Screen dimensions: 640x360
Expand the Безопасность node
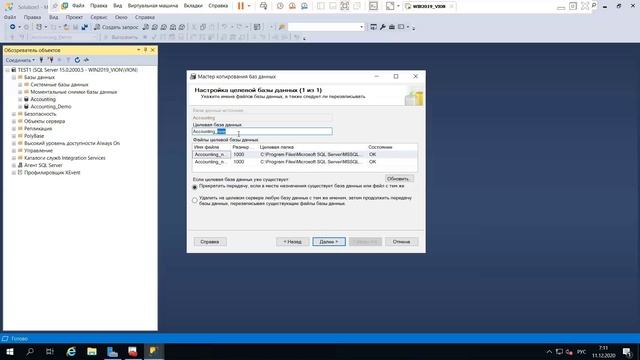click(x=13, y=114)
